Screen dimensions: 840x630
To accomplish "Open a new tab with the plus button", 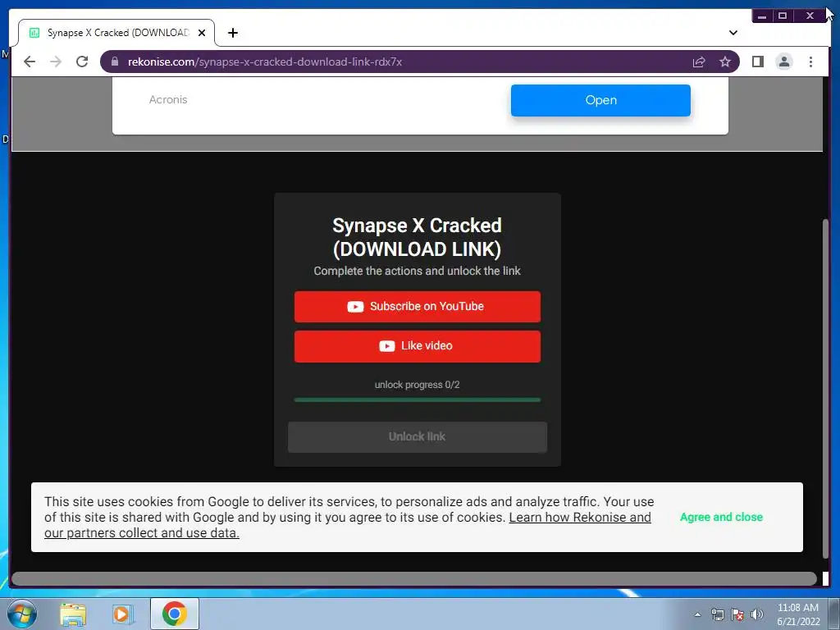I will pyautogui.click(x=232, y=33).
